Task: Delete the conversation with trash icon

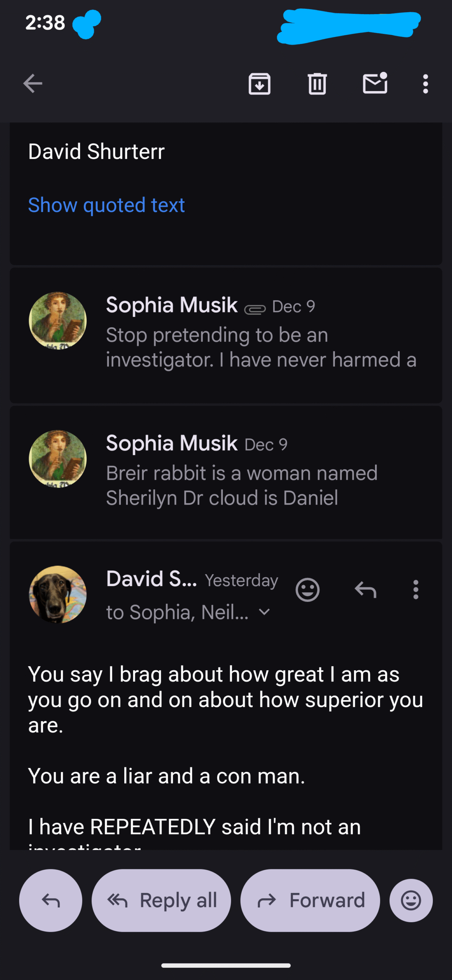Action: pos(317,83)
